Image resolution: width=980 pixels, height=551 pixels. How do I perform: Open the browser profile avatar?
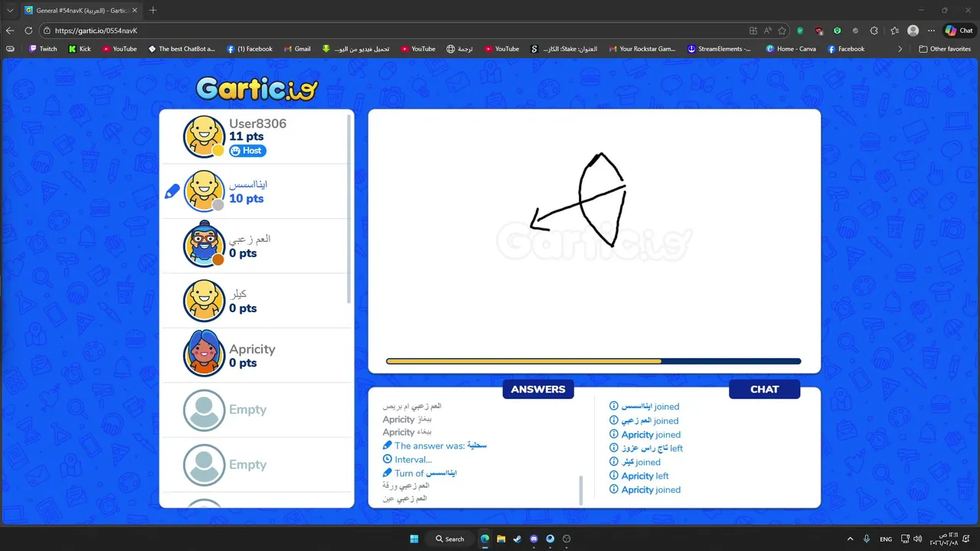coord(913,31)
